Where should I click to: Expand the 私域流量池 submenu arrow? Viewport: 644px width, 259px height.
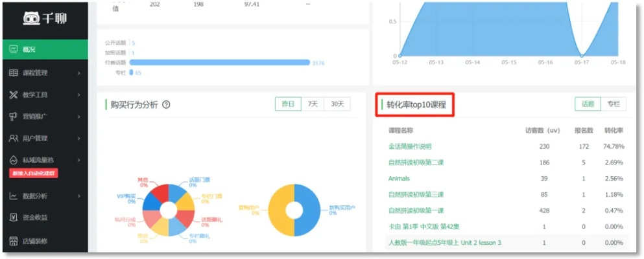tap(78, 160)
